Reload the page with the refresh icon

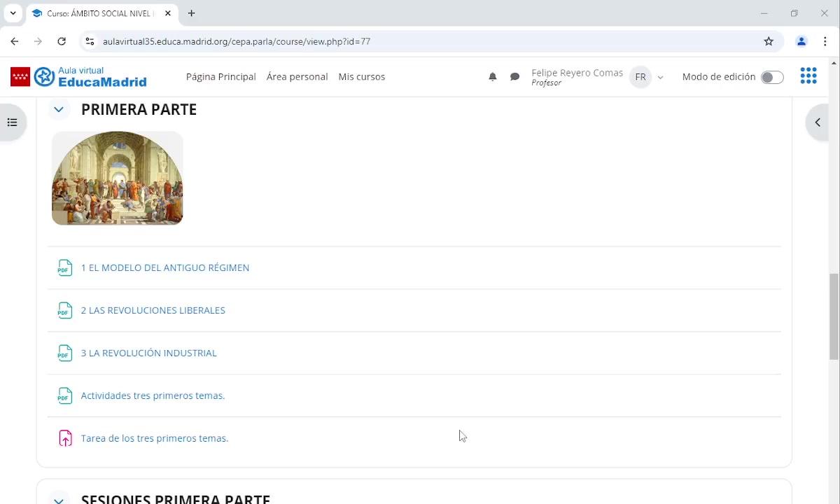[x=62, y=41]
